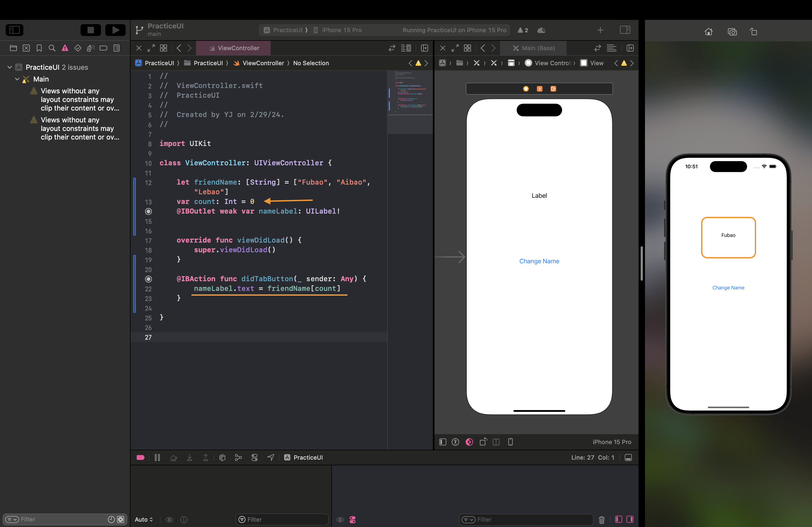Click the Change Name button on storyboard canvas
812x527 pixels.
coord(539,261)
